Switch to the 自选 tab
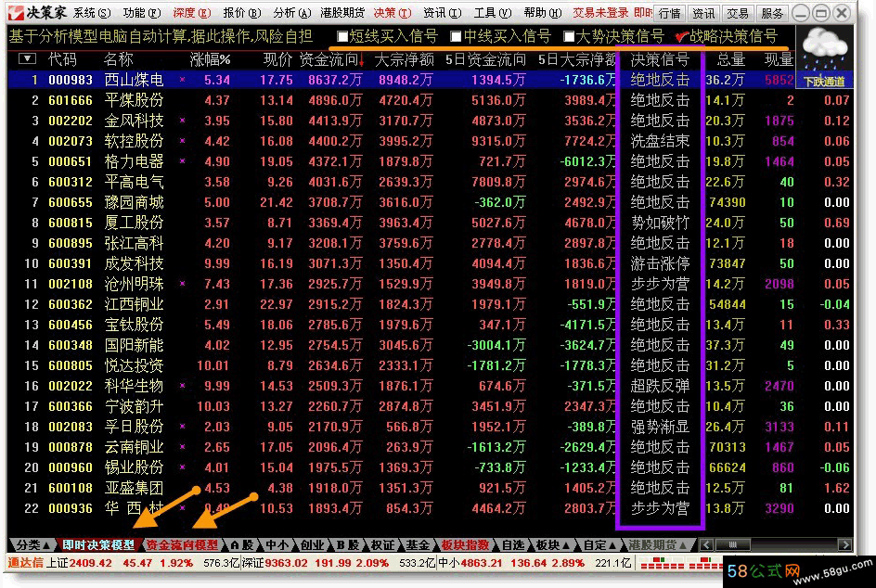 512,545
